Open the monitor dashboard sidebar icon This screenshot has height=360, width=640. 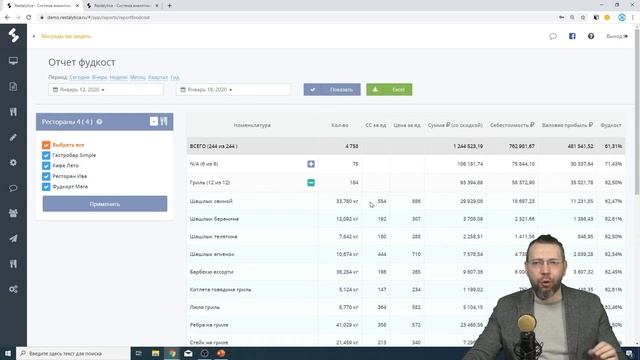click(x=13, y=61)
